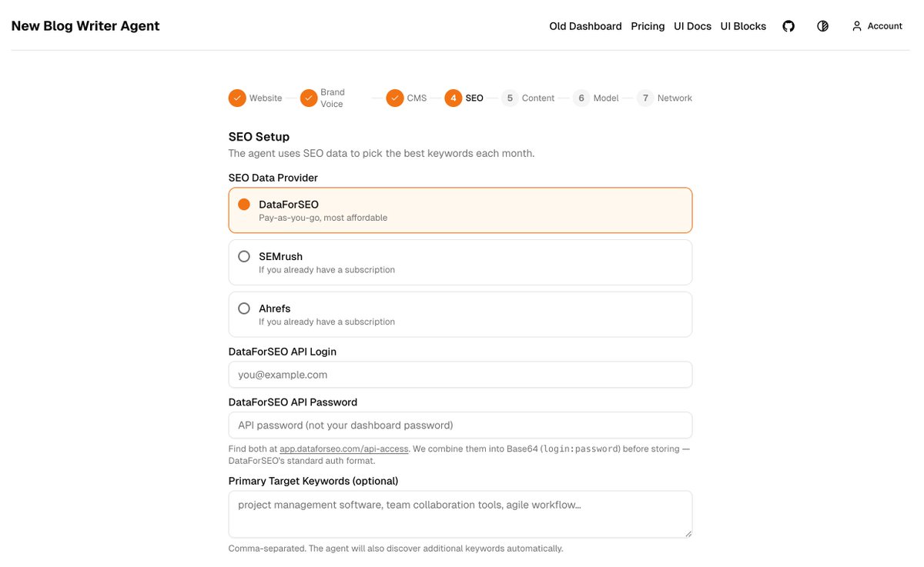Click the step 4 SEO circle
Image resolution: width=924 pixels, height=567 pixels.
(x=454, y=98)
